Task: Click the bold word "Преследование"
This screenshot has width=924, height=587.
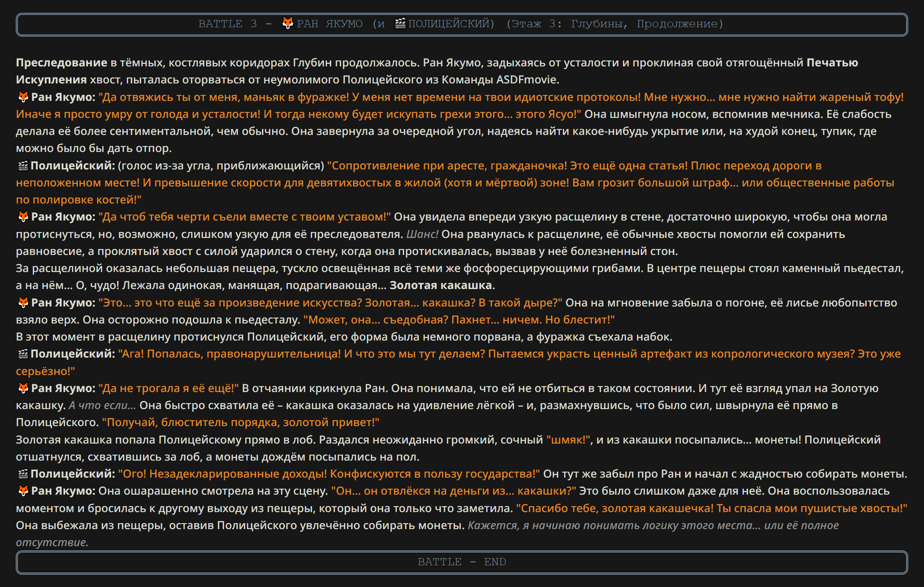Action: click(62, 63)
